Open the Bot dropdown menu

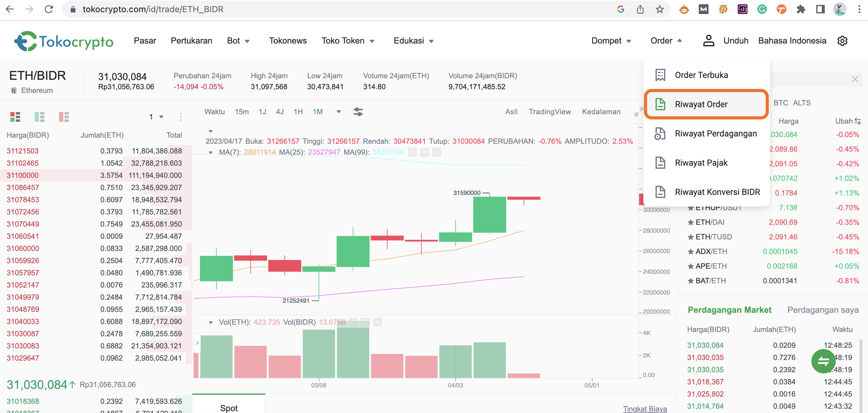click(x=238, y=41)
